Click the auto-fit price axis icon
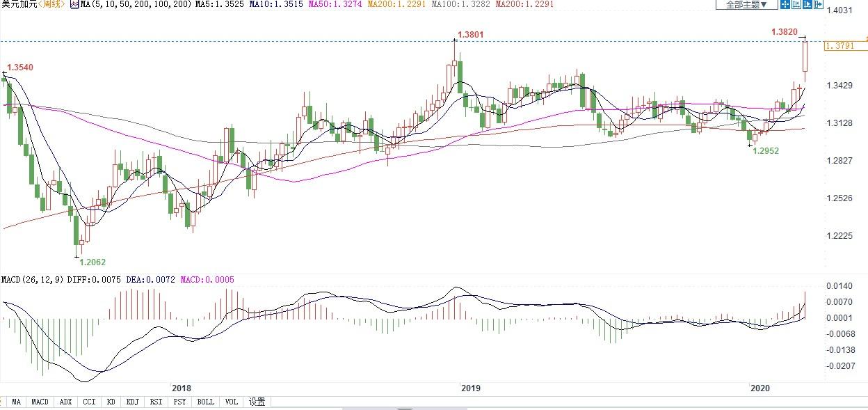Screen dimensions: 868x410 [807, 5]
